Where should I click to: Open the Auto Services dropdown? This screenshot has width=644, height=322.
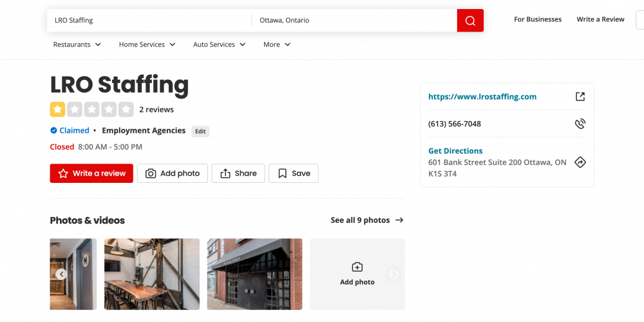pos(220,44)
